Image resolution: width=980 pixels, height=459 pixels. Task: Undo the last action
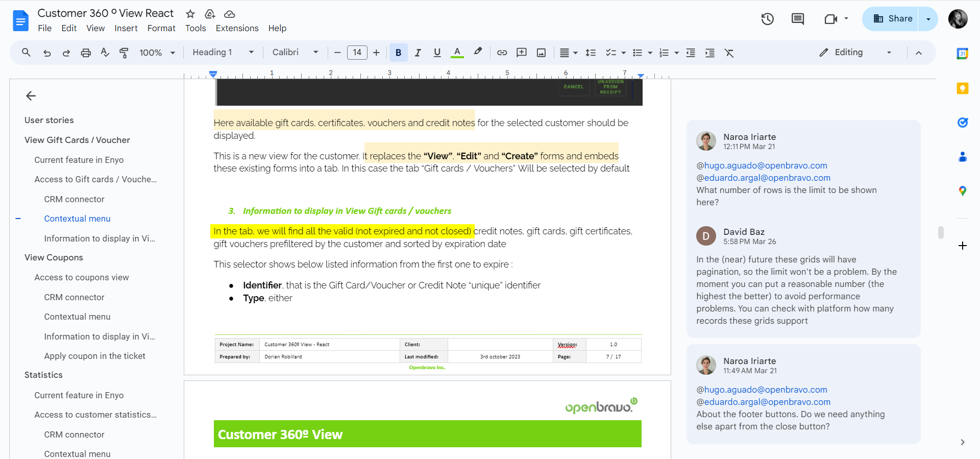coord(47,53)
